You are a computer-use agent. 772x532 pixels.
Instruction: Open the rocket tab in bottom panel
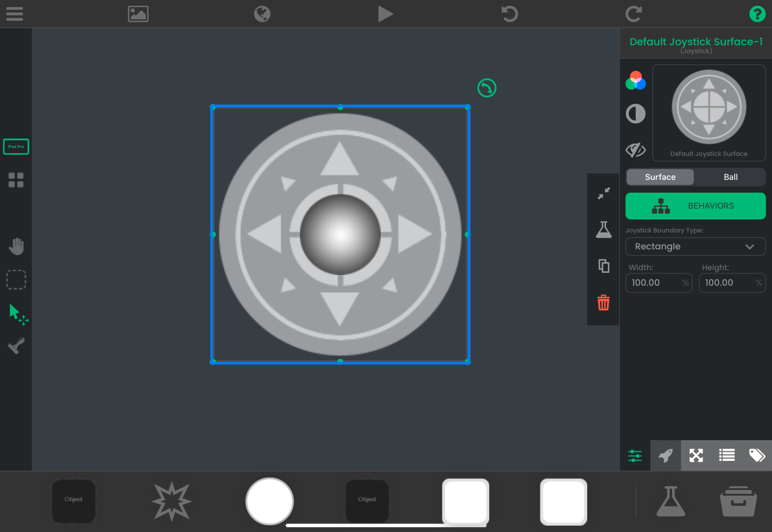point(665,456)
